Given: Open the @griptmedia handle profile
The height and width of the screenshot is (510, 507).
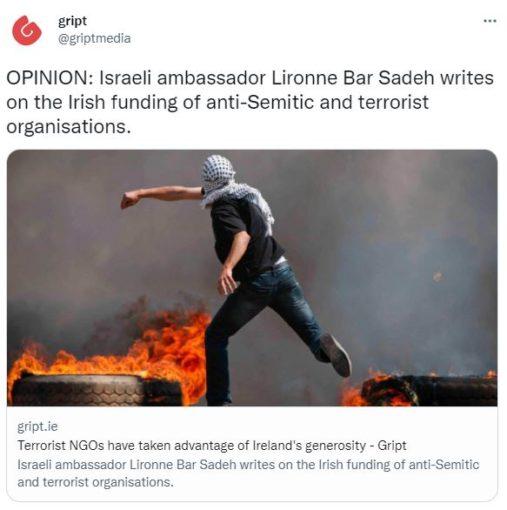Looking at the screenshot, I should pos(94,38).
